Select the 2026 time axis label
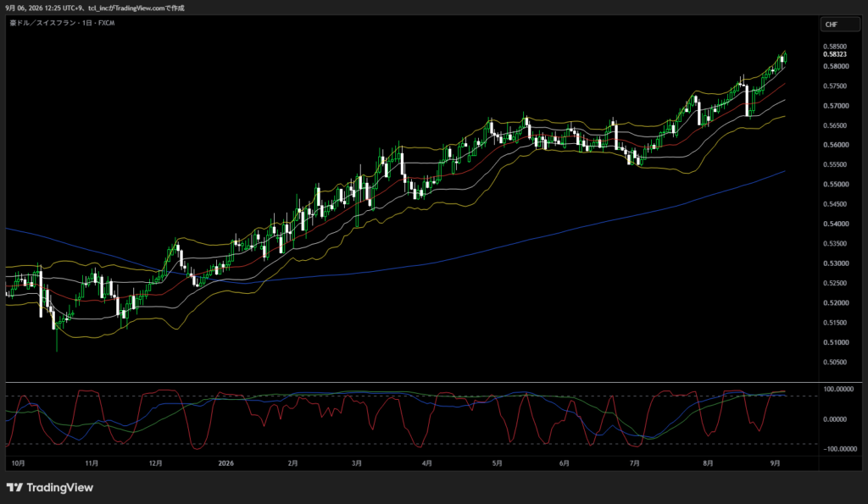The height and width of the screenshot is (504, 868). (x=225, y=463)
